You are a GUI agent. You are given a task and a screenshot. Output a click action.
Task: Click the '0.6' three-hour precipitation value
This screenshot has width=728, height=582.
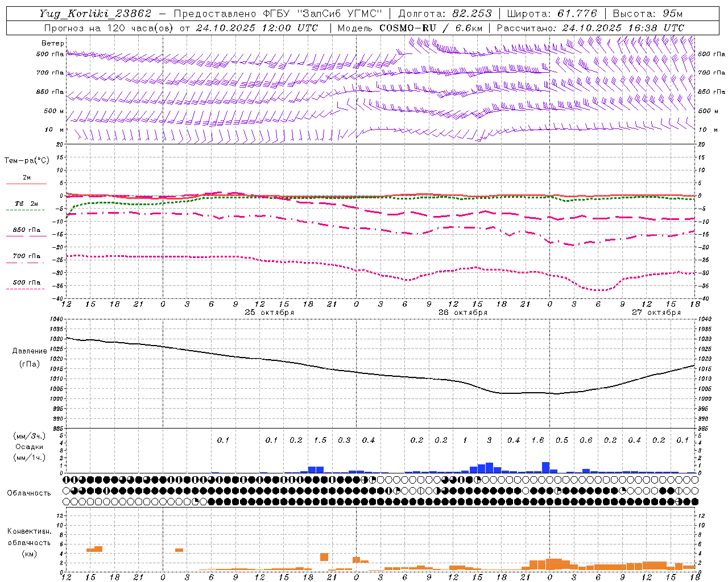click(x=586, y=440)
